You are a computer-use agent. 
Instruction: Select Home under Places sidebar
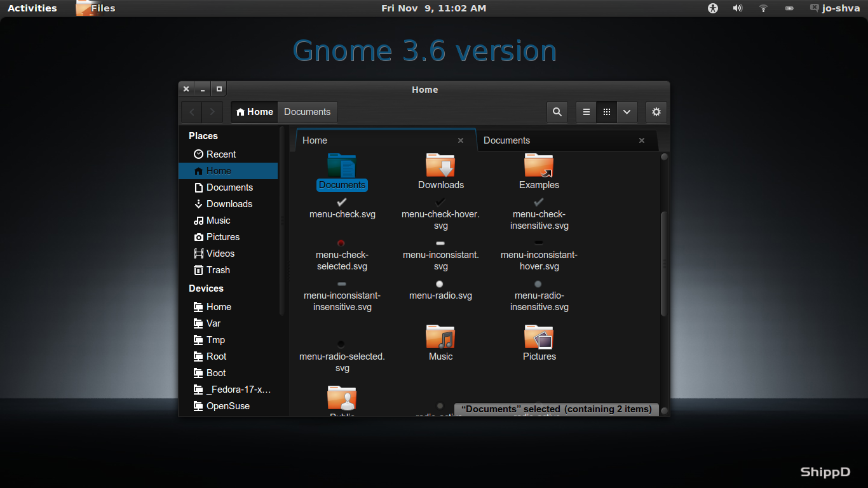click(228, 171)
